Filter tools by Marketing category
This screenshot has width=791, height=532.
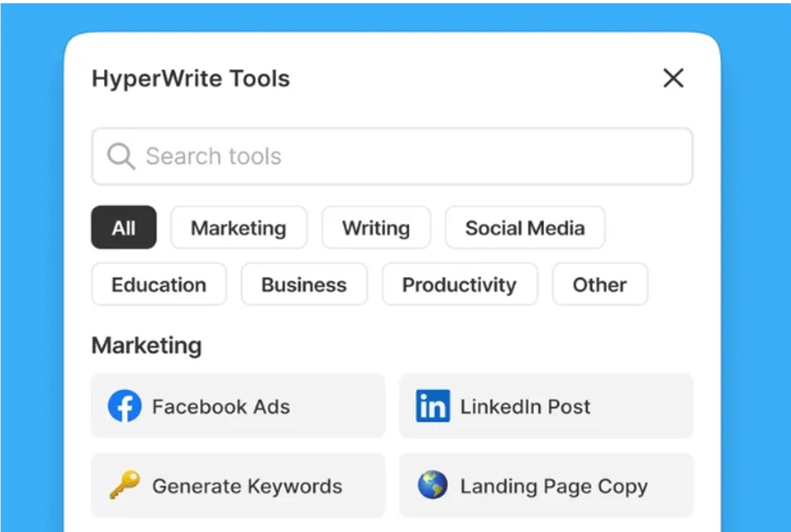pyautogui.click(x=239, y=227)
